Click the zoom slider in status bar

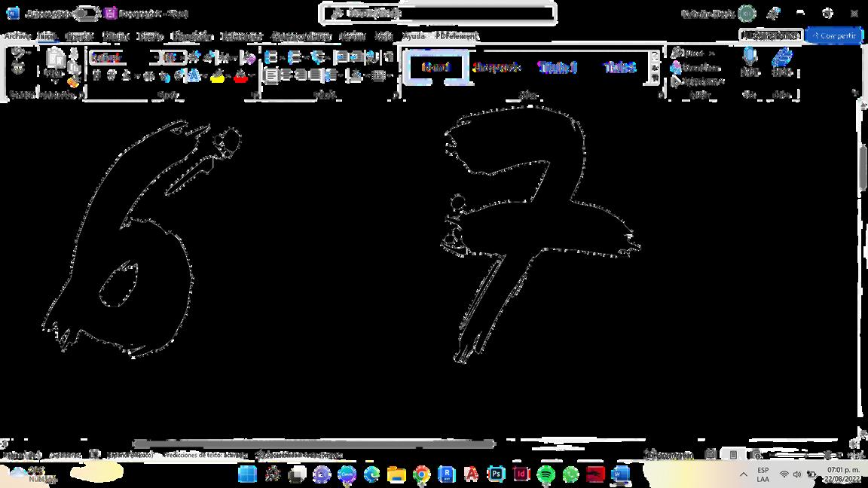click(806, 455)
